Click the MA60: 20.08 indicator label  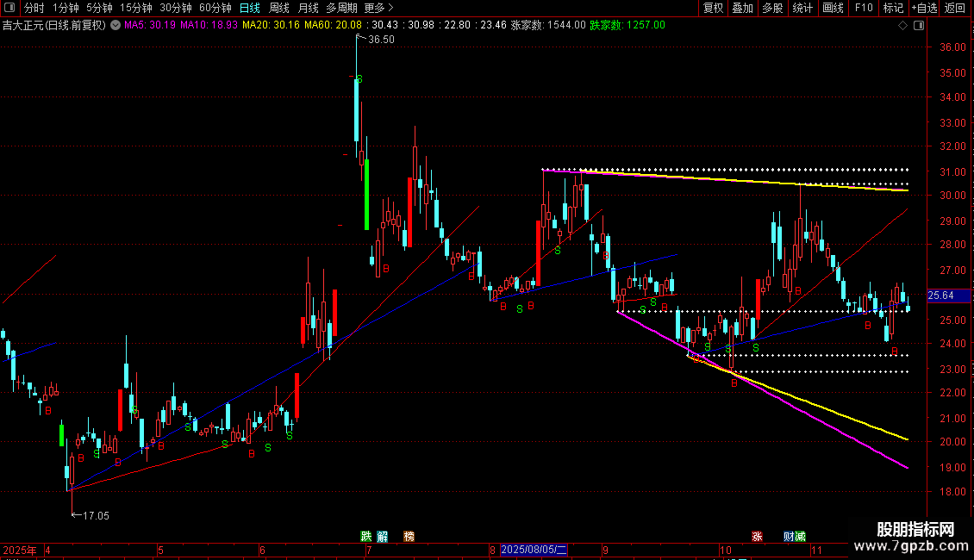(333, 26)
